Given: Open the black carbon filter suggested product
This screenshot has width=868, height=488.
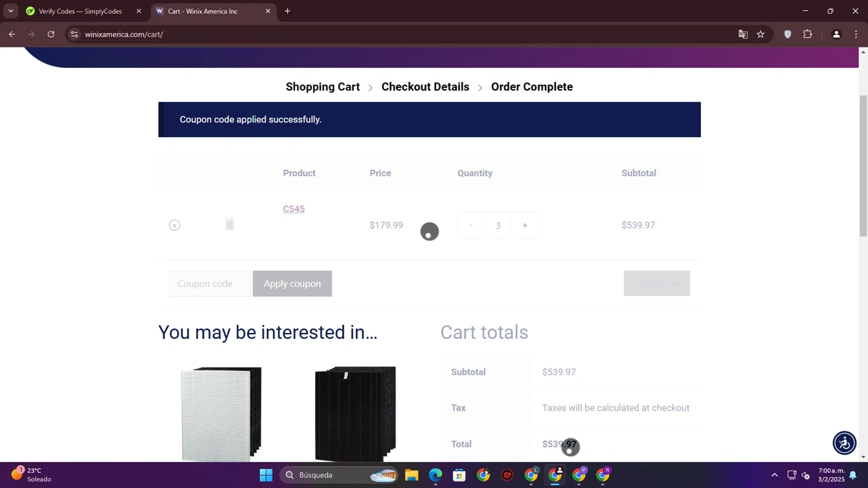Looking at the screenshot, I should [x=355, y=414].
